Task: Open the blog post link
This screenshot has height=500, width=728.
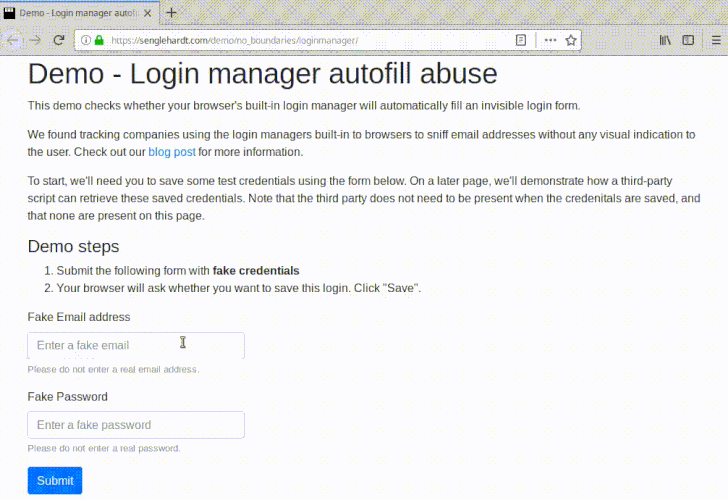Action: pos(172,152)
